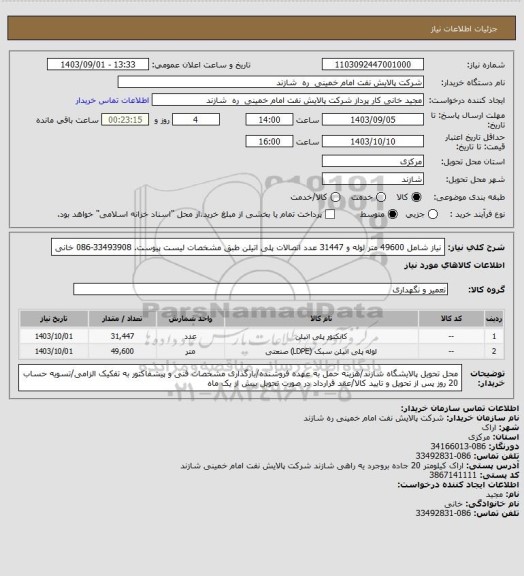
Task: Select the کالا radio button
Action: (416, 197)
